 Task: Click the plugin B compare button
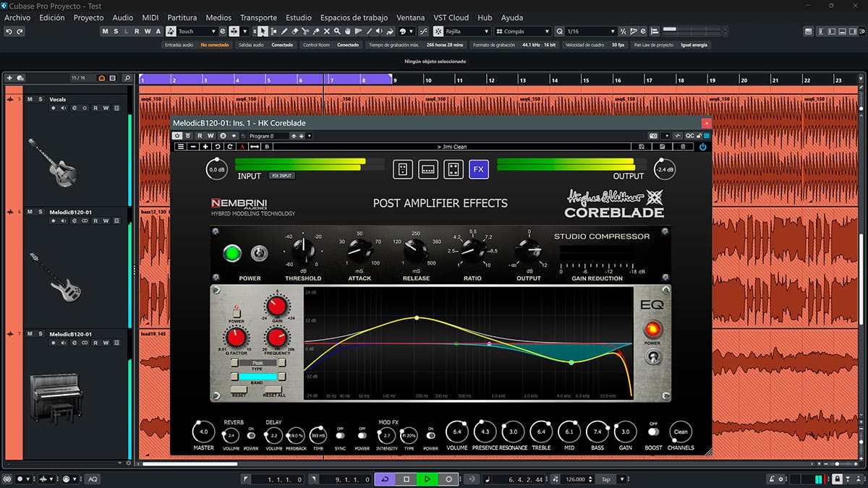point(267,147)
